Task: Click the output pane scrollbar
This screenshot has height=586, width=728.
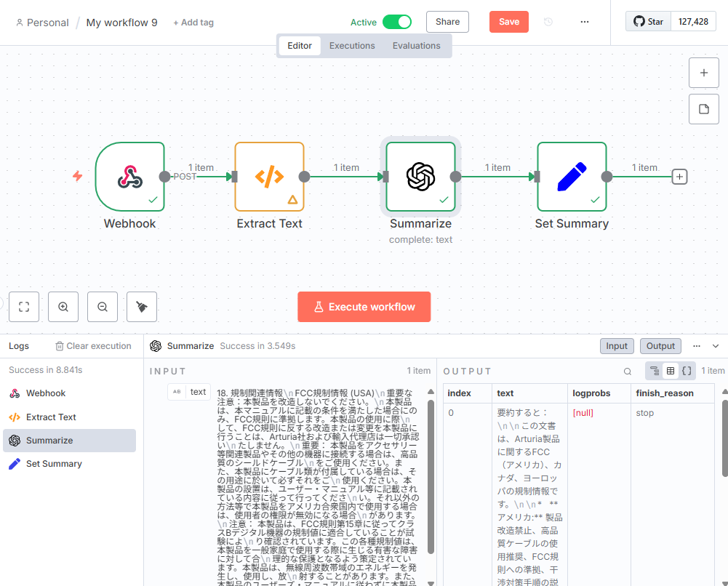Action: point(725,438)
